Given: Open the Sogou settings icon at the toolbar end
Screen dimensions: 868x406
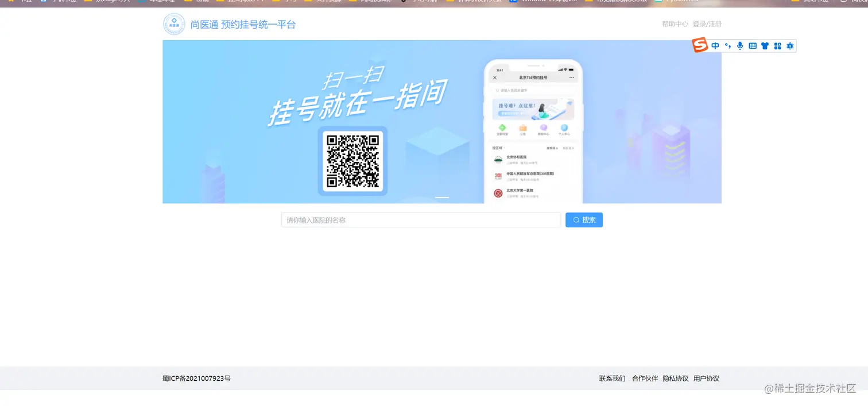Looking at the screenshot, I should [x=790, y=46].
